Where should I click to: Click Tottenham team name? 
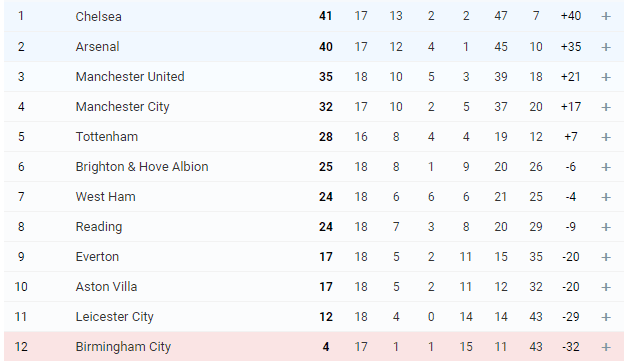point(107,137)
